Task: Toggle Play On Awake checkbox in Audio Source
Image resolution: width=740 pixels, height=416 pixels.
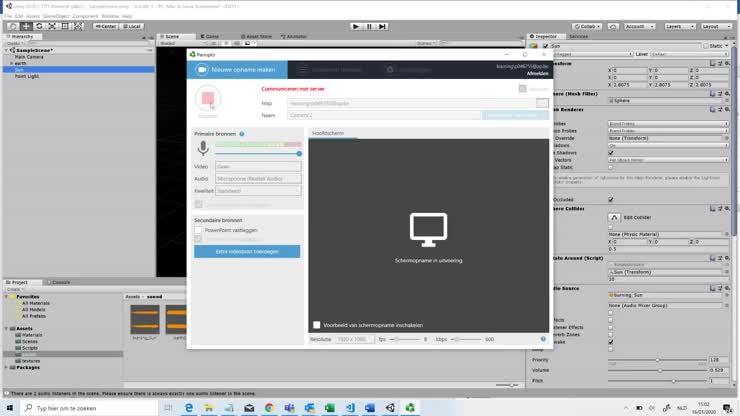Action: (611, 342)
